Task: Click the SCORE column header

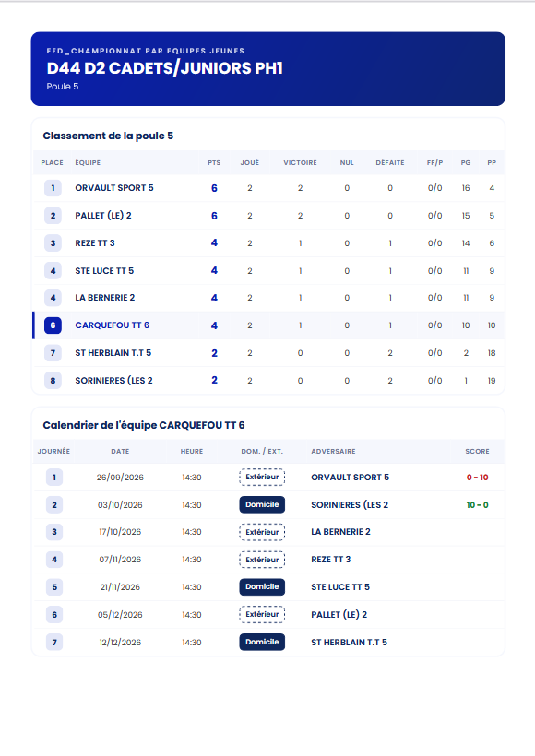Action: tap(477, 451)
